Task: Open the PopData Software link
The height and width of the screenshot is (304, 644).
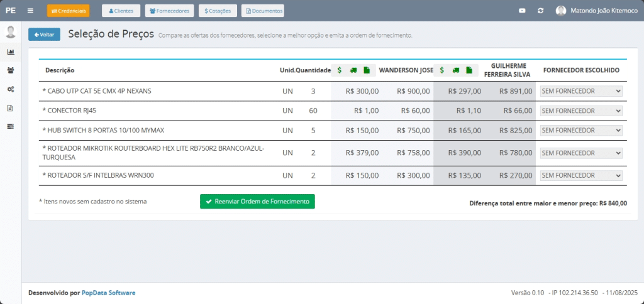Action: (108, 293)
